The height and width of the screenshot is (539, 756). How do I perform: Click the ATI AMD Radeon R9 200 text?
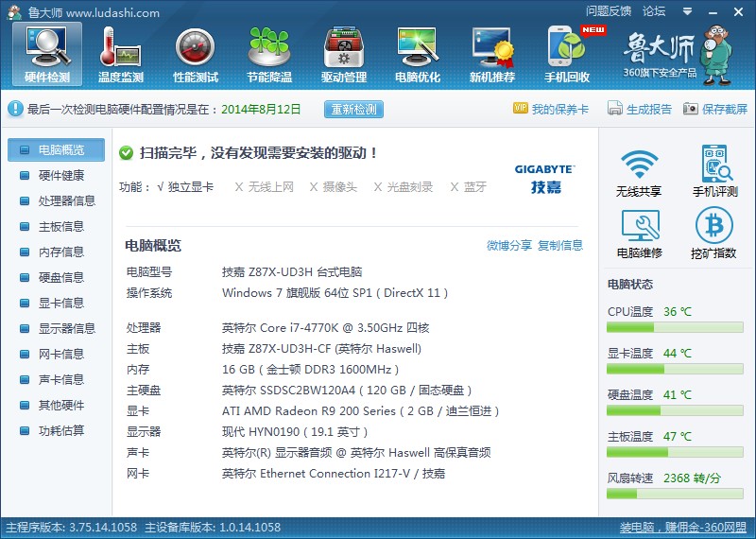pyautogui.click(x=360, y=411)
